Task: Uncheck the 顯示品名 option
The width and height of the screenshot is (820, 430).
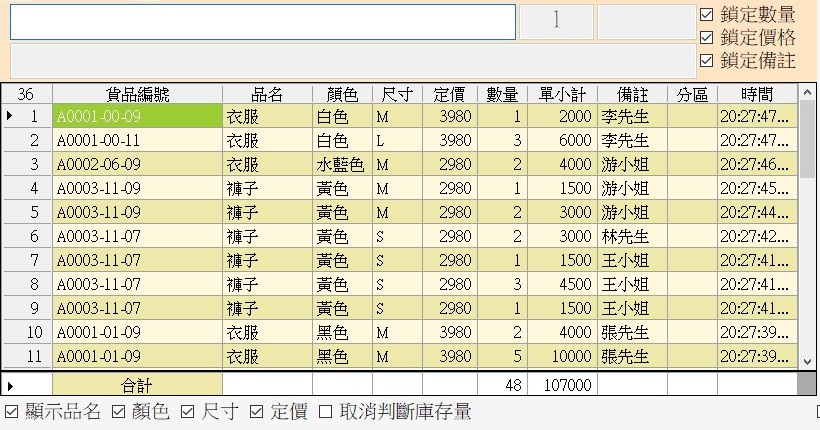Action: tap(12, 412)
